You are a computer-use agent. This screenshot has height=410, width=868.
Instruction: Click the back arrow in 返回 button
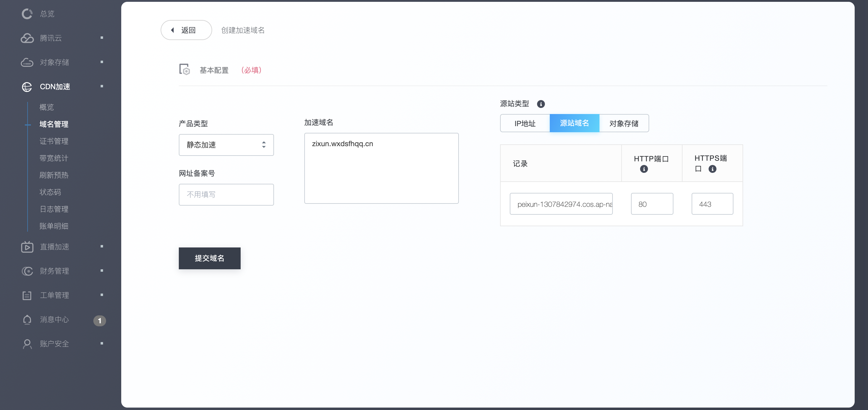(172, 30)
